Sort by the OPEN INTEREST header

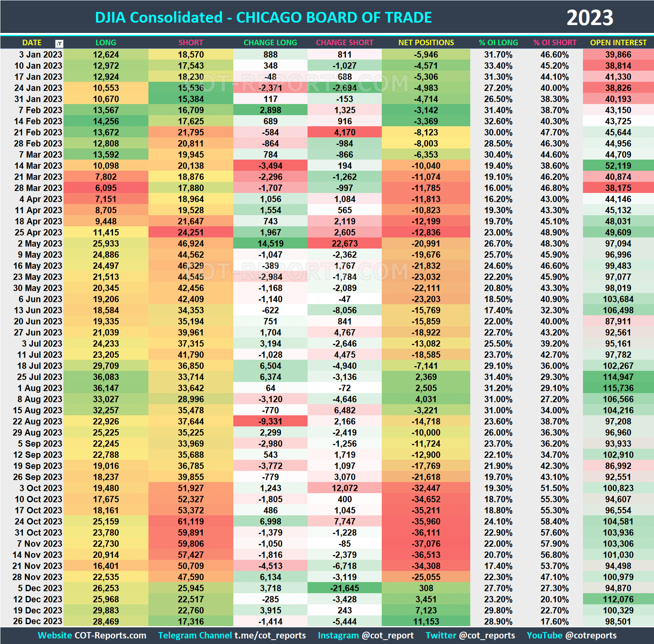(618, 42)
